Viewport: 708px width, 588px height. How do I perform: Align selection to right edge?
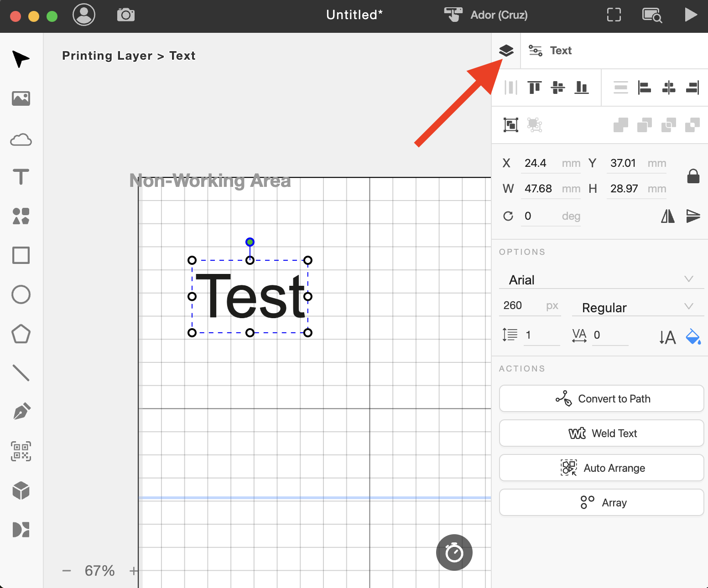coord(692,87)
